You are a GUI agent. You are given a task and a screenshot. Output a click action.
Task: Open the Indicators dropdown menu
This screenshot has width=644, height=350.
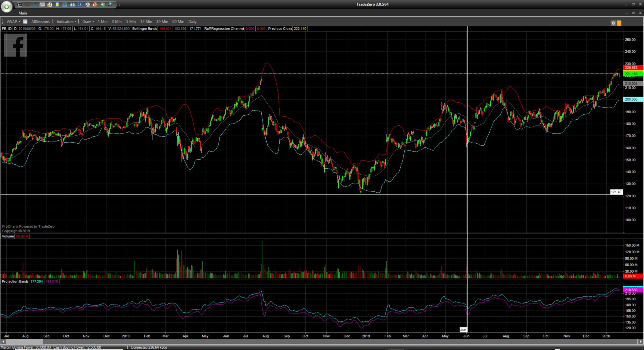pyautogui.click(x=66, y=22)
